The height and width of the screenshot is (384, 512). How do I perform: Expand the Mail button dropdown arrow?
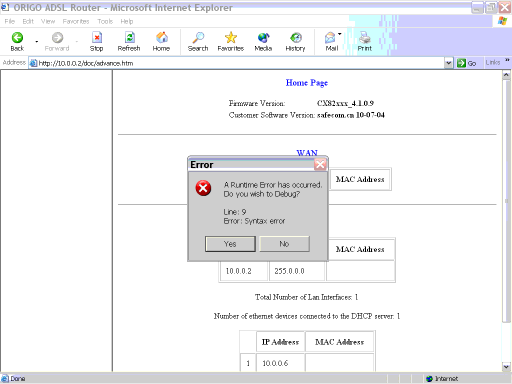[x=340, y=34]
